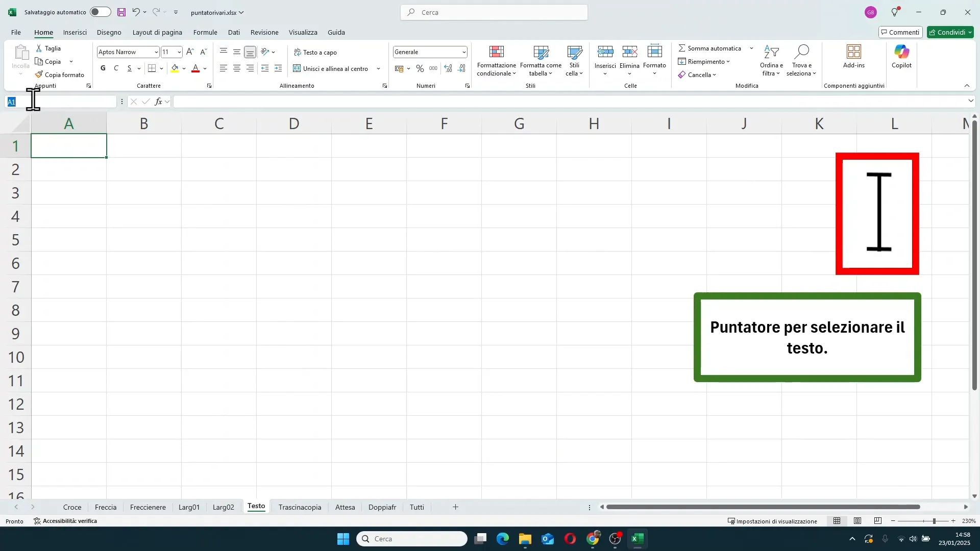Apply fill color with the paint bucket

coord(175,68)
